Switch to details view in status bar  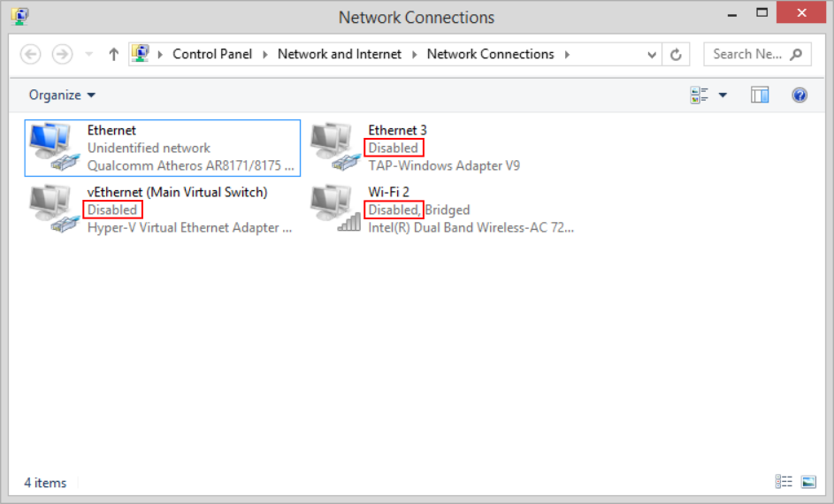click(x=784, y=482)
